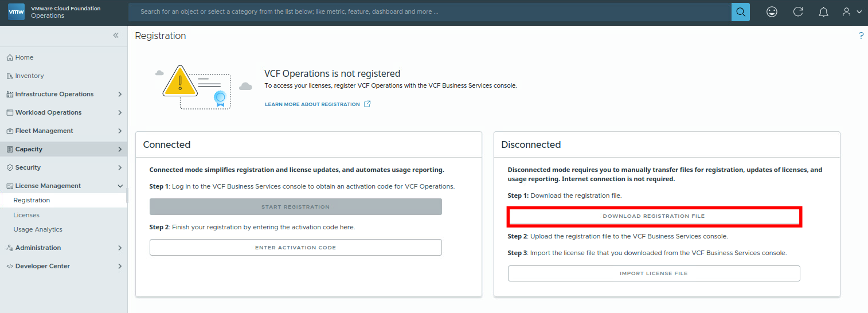Click the magnifier search button

click(741, 11)
